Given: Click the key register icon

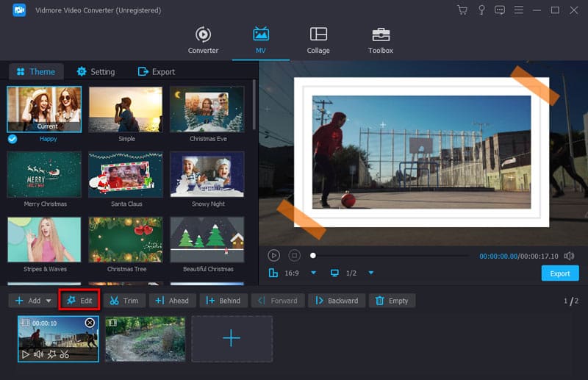Looking at the screenshot, I should point(481,10).
